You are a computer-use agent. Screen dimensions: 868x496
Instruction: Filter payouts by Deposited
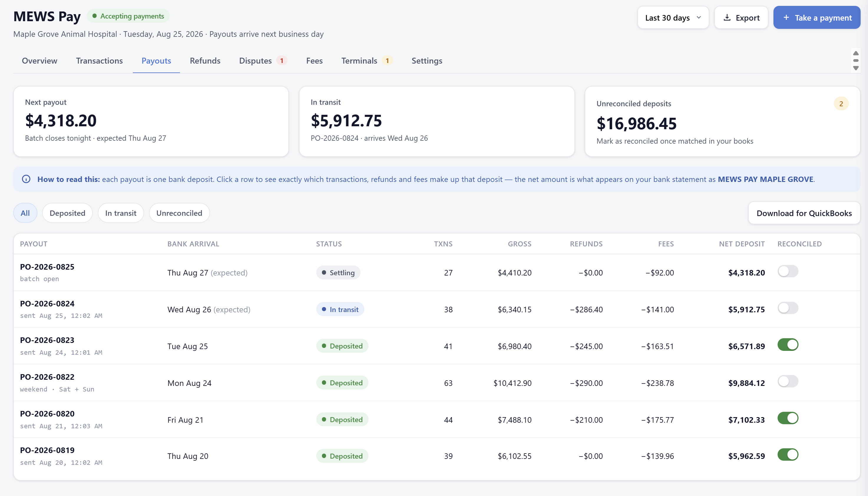67,213
